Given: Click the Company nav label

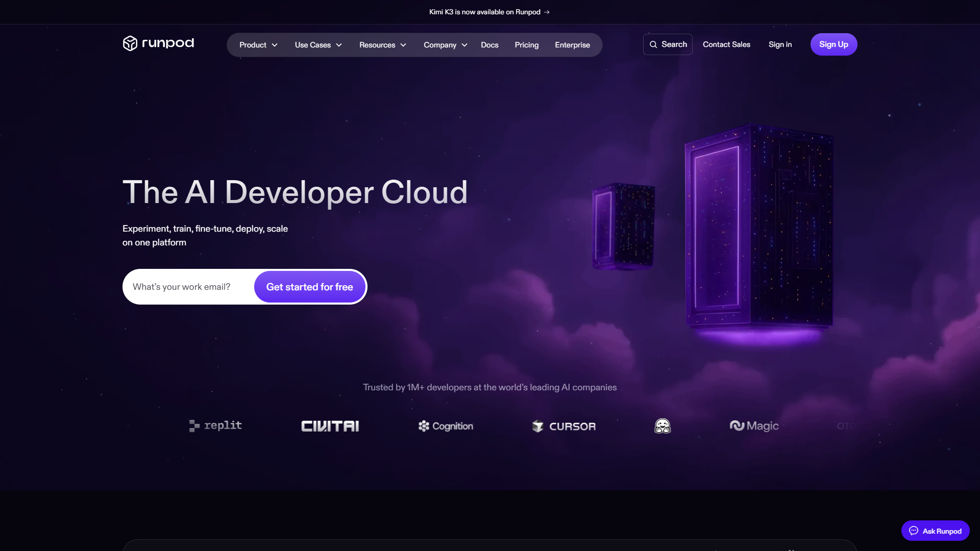Looking at the screenshot, I should pos(440,45).
